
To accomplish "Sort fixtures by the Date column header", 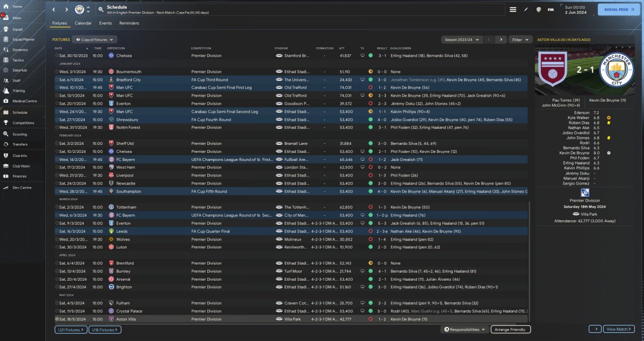I will tap(58, 48).
